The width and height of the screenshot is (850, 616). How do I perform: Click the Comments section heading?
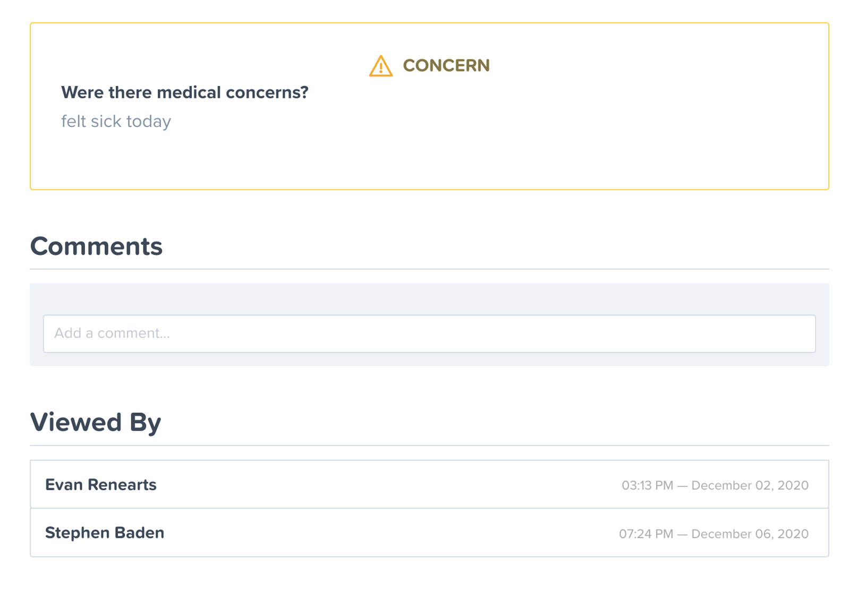pos(96,246)
